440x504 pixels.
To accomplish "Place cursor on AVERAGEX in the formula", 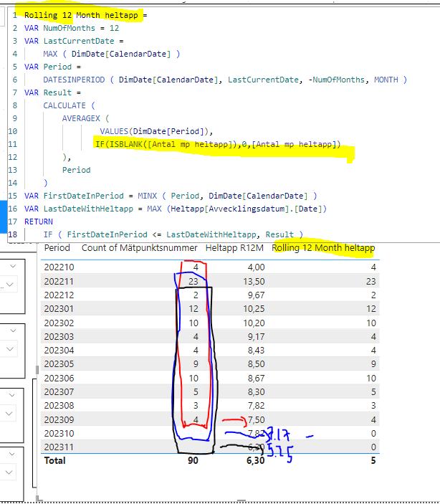I will tap(81, 118).
